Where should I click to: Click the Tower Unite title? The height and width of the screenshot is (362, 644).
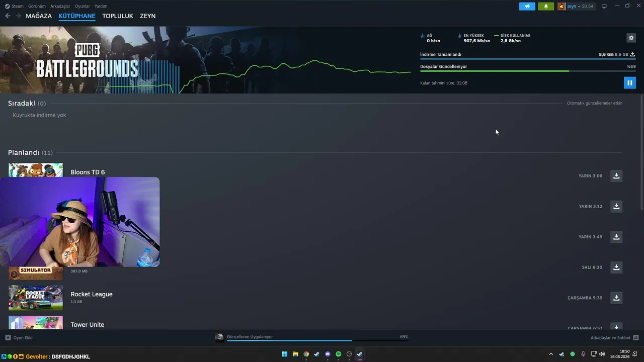(x=88, y=325)
